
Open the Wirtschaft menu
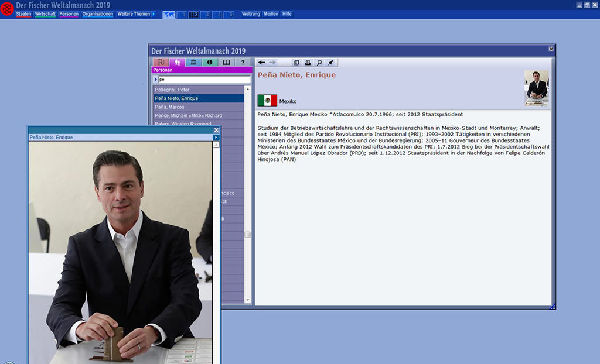click(45, 14)
